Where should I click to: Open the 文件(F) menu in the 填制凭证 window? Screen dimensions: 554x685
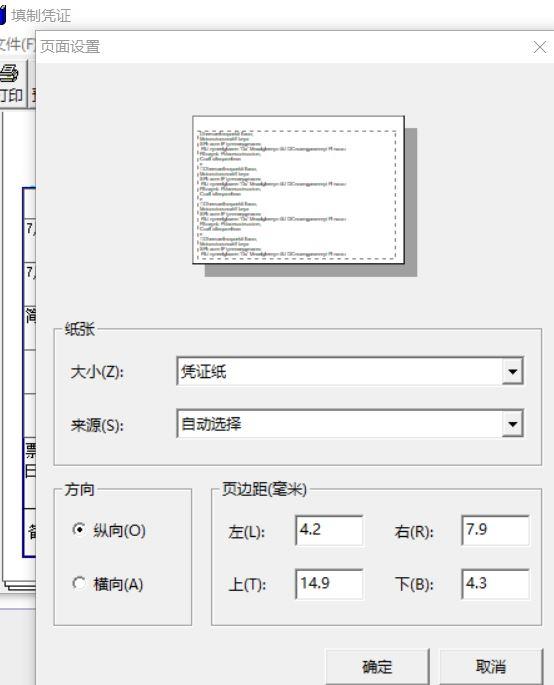[x=17, y=44]
